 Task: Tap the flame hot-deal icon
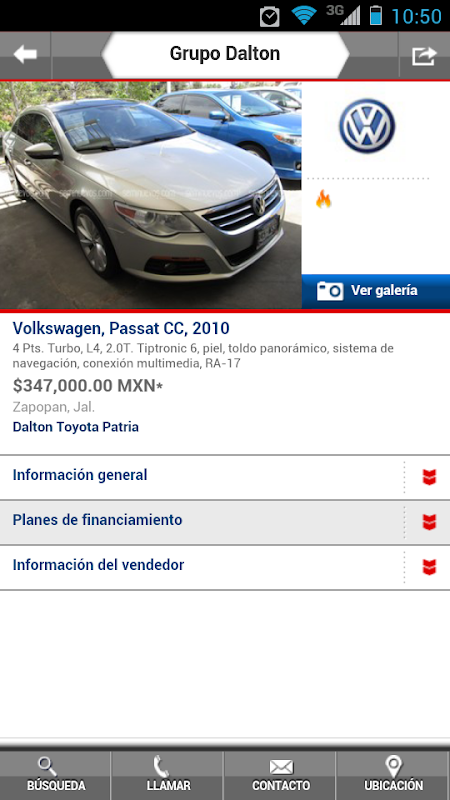(323, 199)
